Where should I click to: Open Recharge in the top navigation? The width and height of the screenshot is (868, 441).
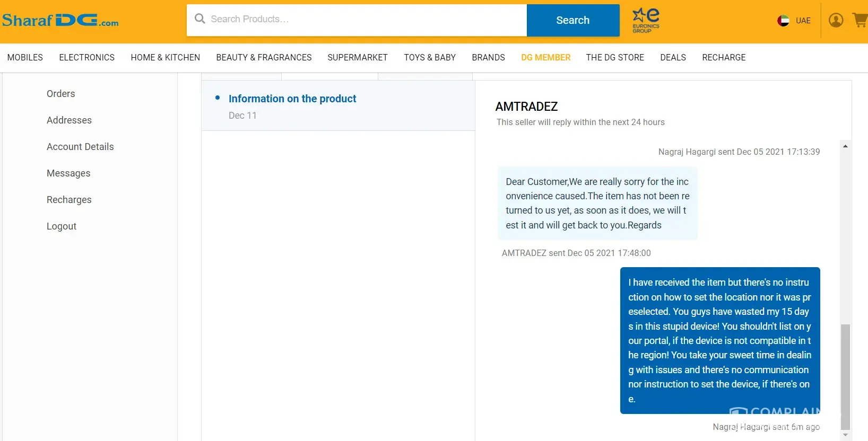(724, 57)
